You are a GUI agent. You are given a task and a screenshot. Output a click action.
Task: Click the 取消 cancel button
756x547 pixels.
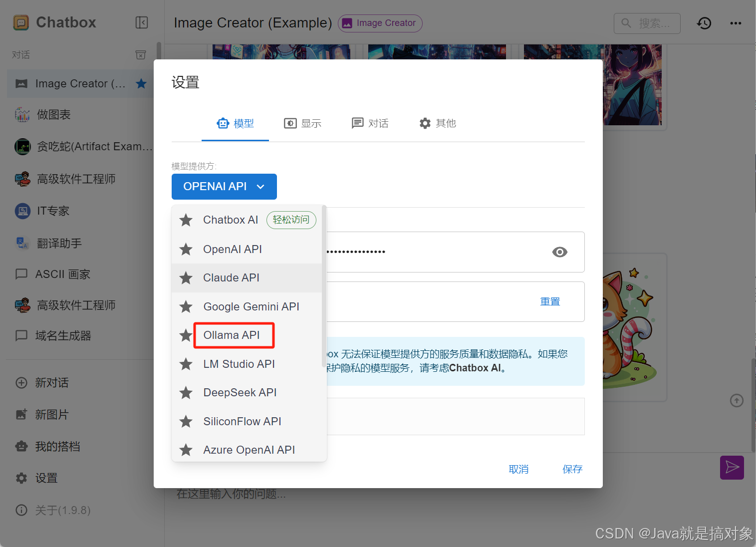coord(518,469)
